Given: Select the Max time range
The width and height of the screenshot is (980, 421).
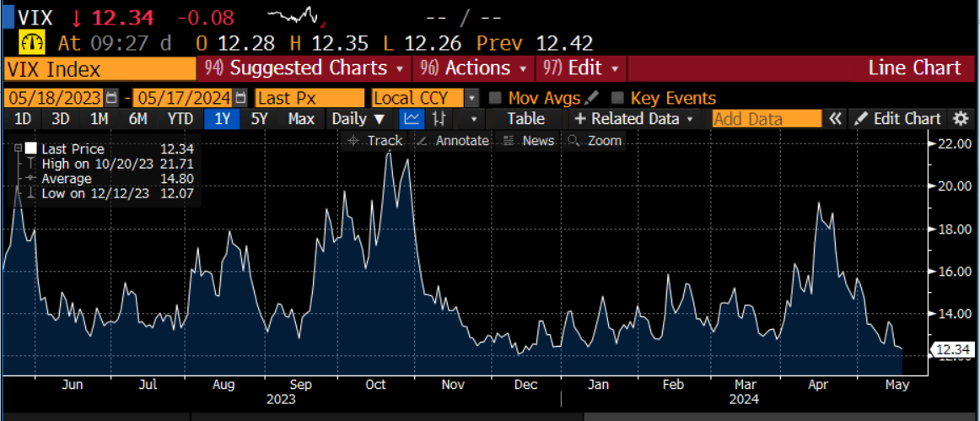Looking at the screenshot, I should point(301,119).
